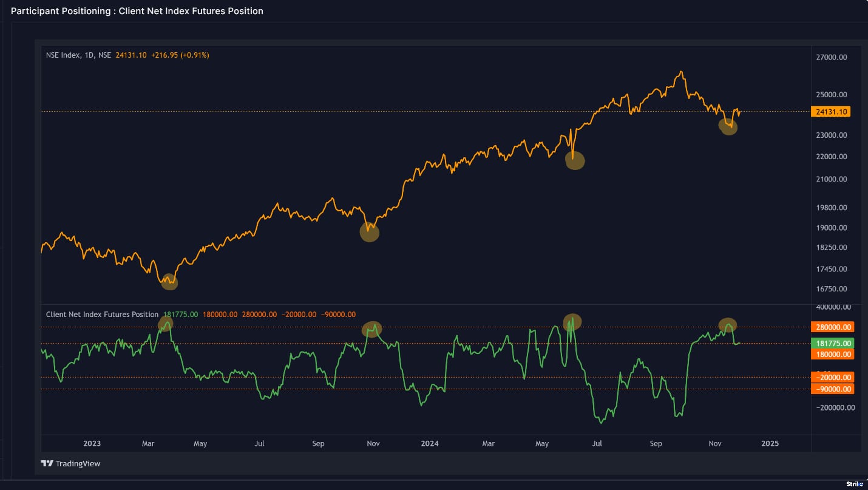Open Client Net Index Futures Position legend
This screenshot has height=490, width=868.
coord(102,315)
